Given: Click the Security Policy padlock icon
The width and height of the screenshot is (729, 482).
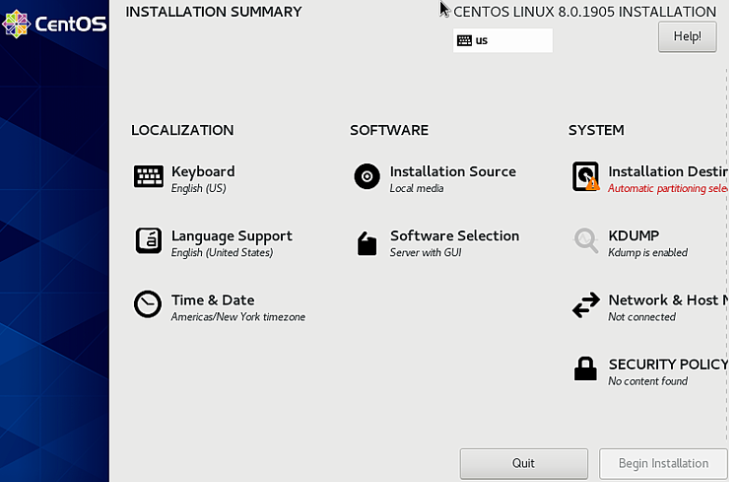Looking at the screenshot, I should (585, 369).
